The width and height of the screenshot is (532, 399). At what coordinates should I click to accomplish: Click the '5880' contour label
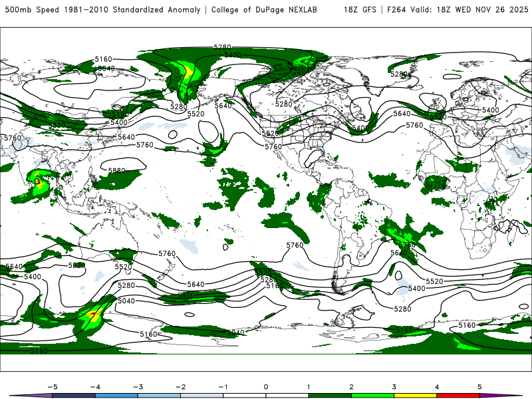[117, 171]
